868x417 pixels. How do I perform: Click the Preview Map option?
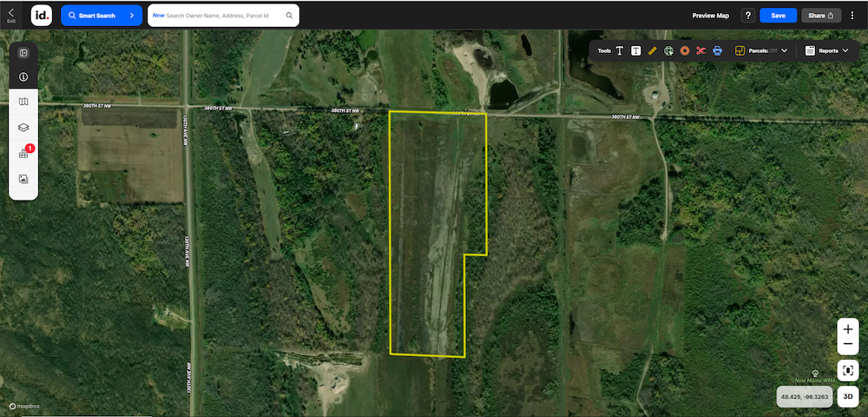click(710, 16)
